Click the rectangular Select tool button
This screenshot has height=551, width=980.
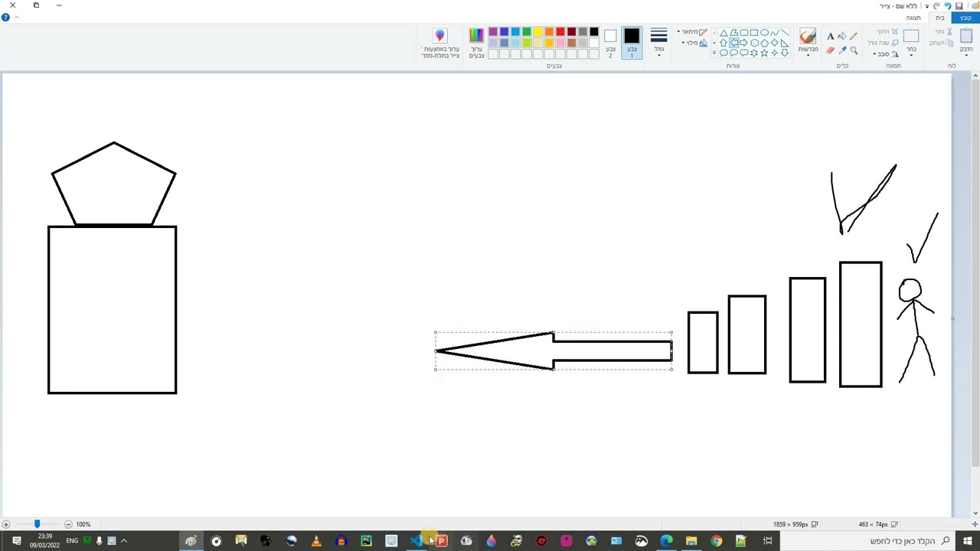tap(911, 35)
